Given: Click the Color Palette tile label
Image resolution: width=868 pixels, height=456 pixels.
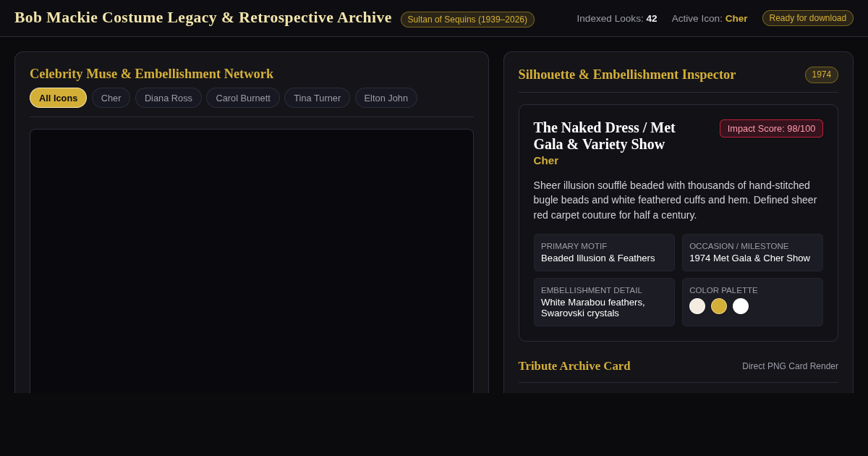Looking at the screenshot, I should coord(723,290).
